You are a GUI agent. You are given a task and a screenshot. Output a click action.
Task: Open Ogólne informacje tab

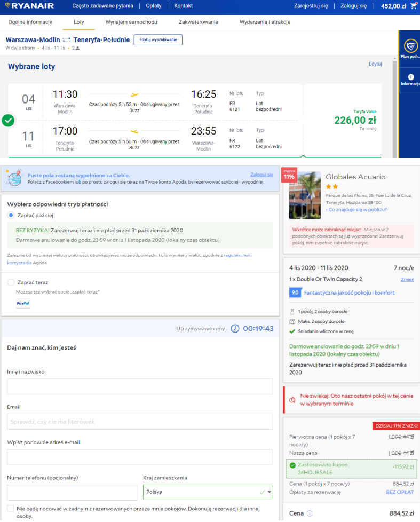pos(30,22)
